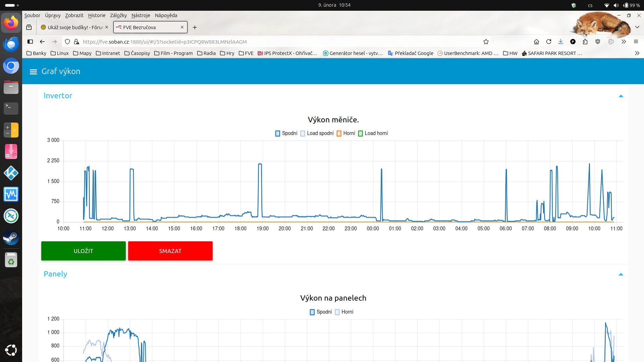Collapse the Invertor section

[621, 96]
